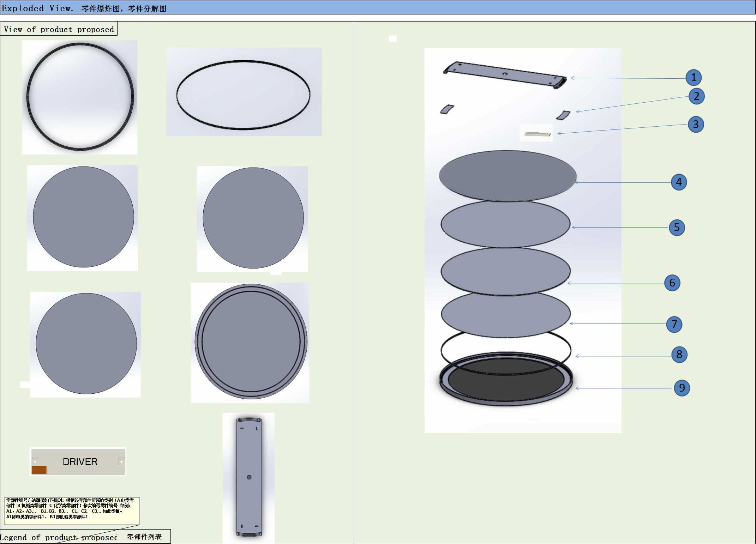Select the yellow part-numbering rules note
The image size is (756, 544).
point(72,510)
